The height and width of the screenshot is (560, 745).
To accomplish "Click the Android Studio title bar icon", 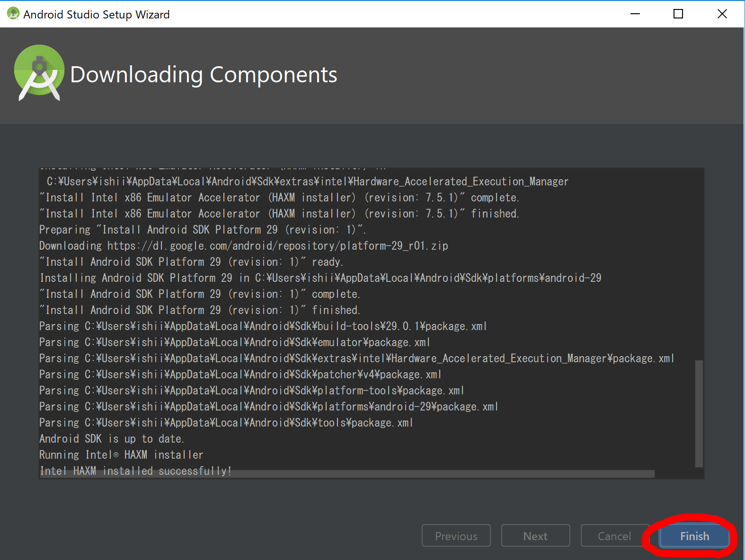I will [13, 14].
